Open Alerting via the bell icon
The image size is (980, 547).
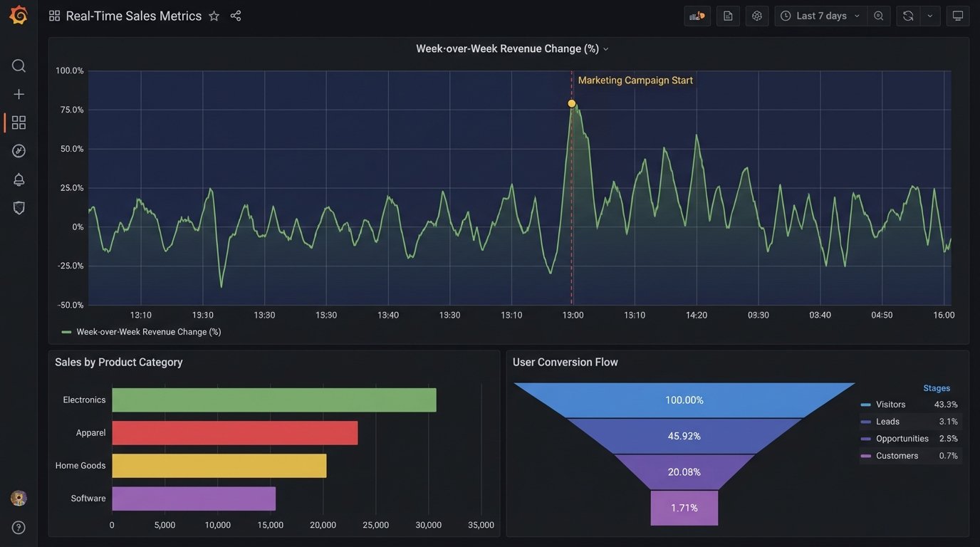[x=18, y=179]
